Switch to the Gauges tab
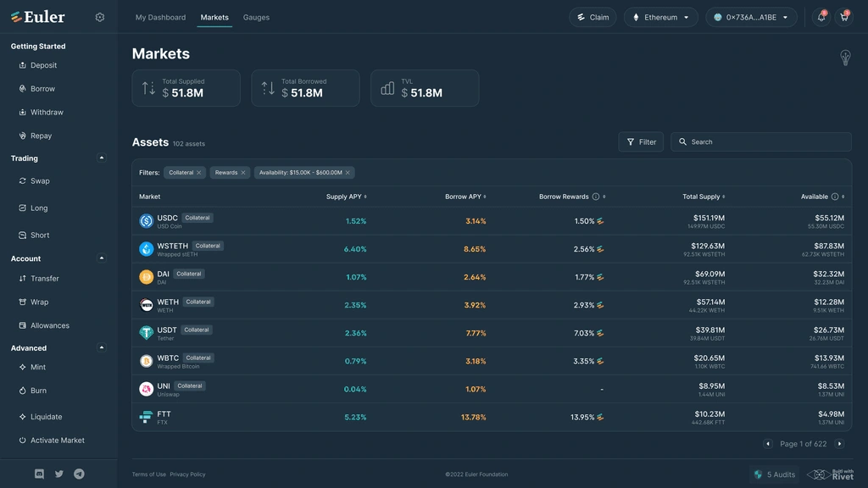 (256, 17)
